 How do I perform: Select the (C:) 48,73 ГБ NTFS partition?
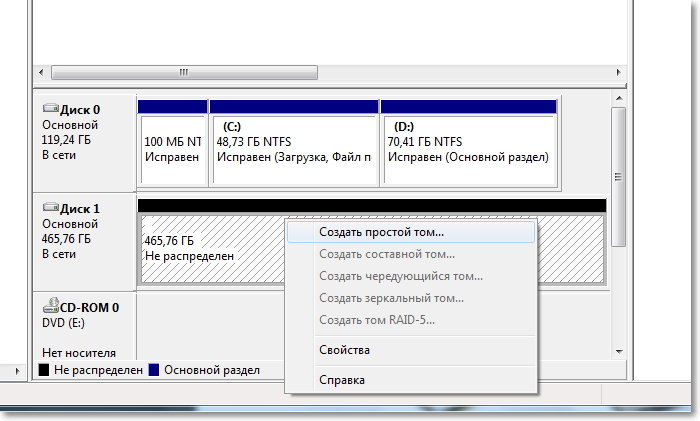(x=292, y=150)
